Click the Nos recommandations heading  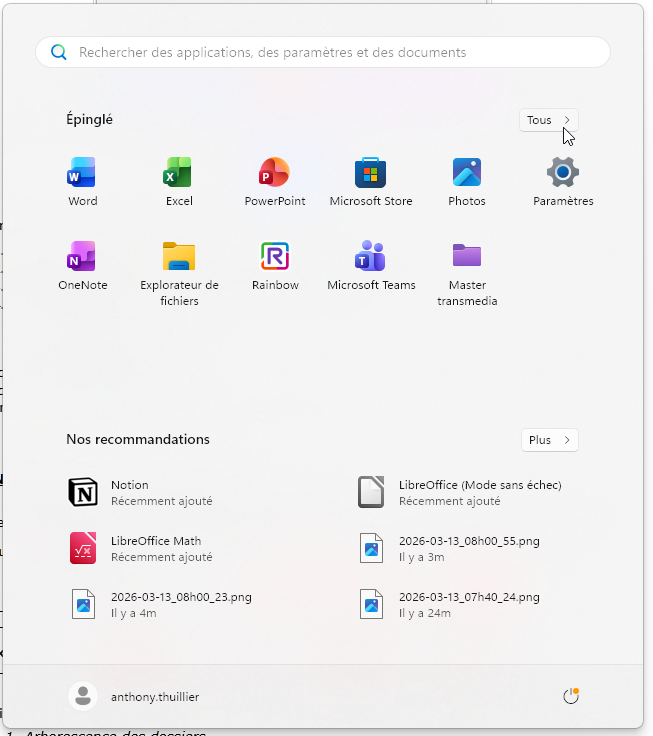pyautogui.click(x=138, y=439)
